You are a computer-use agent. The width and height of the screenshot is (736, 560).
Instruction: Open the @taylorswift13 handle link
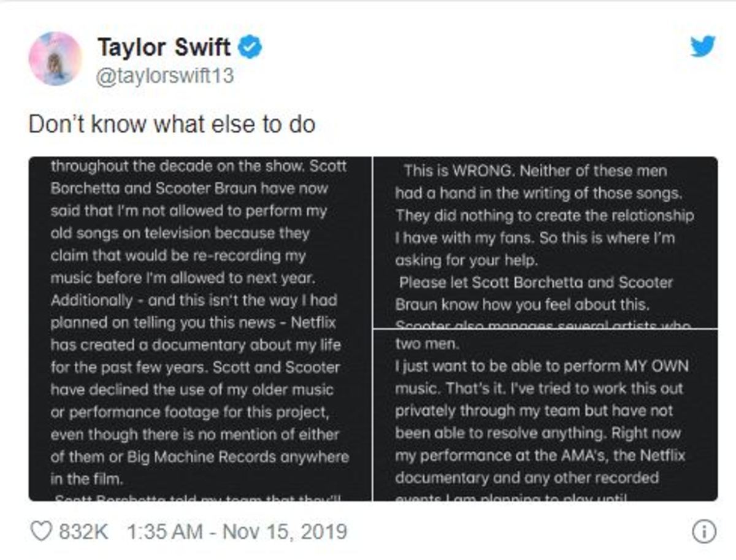tap(165, 77)
